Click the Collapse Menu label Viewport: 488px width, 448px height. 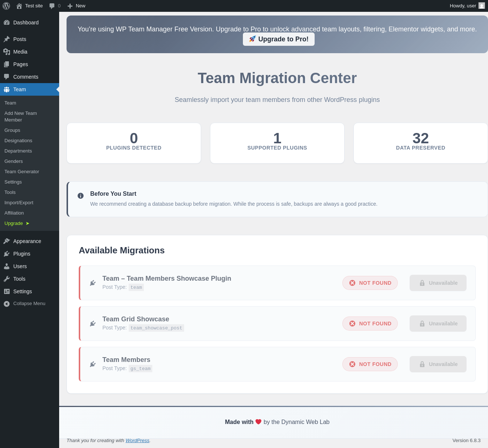29,304
